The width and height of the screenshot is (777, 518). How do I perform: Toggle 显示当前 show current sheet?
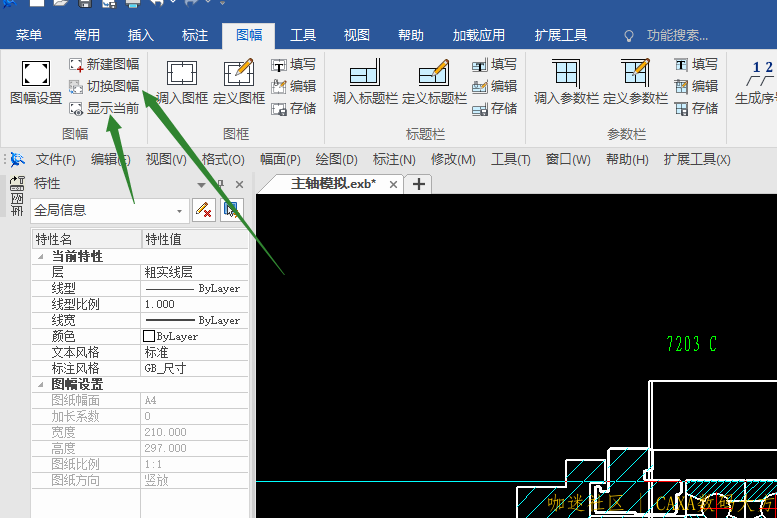[104, 108]
